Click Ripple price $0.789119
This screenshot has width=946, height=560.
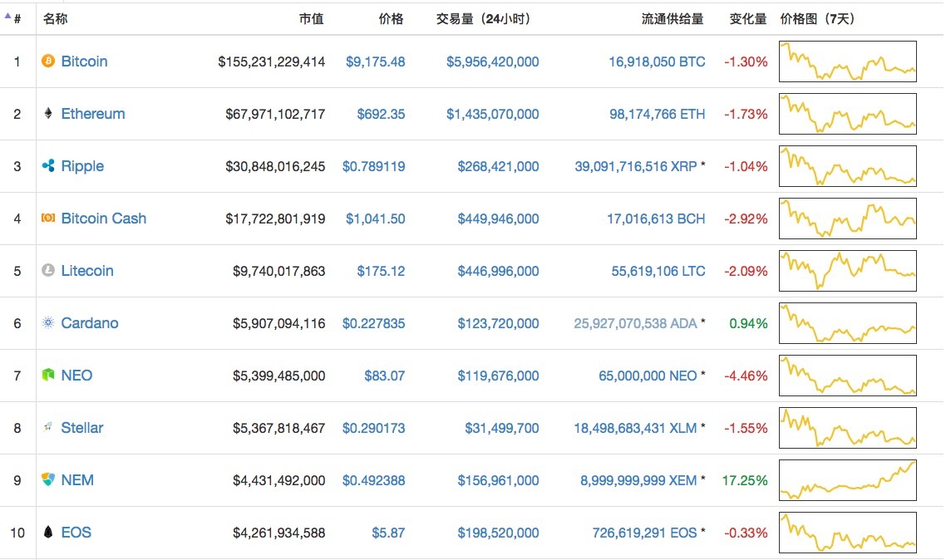click(373, 167)
